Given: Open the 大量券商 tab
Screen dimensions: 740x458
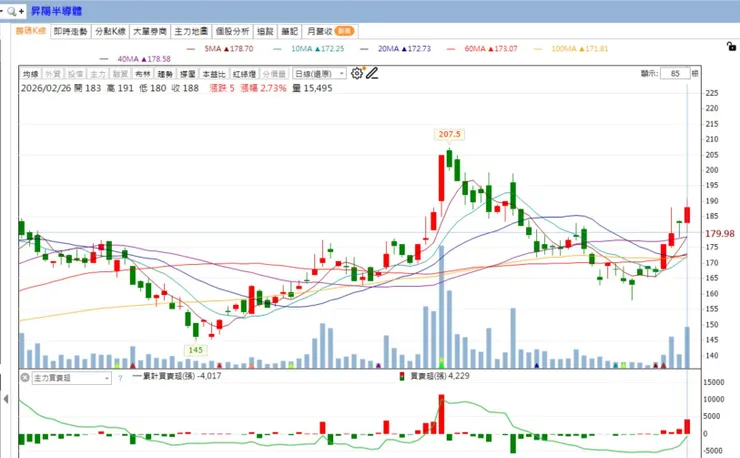Looking at the screenshot, I should (x=150, y=31).
